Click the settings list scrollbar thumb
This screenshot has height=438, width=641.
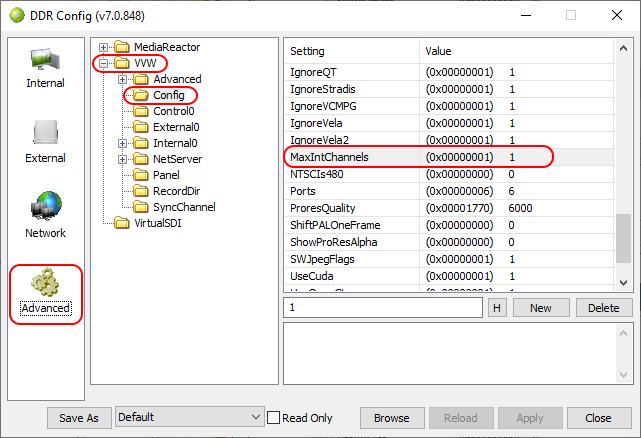pyautogui.click(x=623, y=239)
